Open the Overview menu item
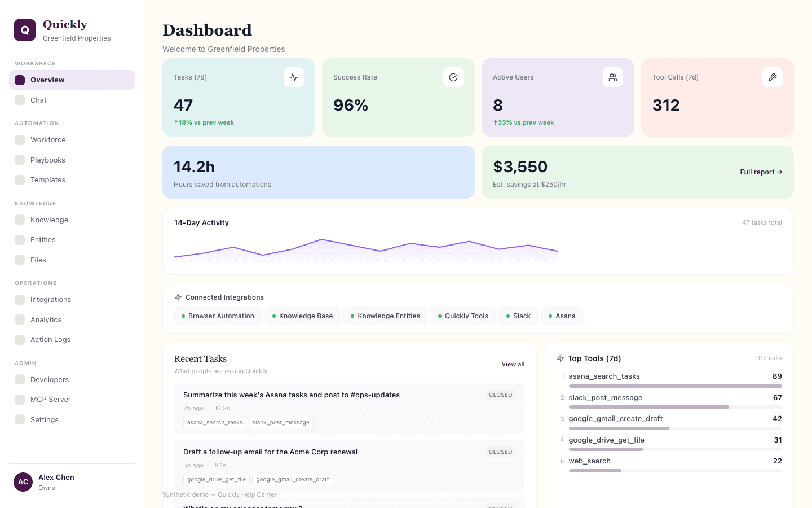 click(x=72, y=80)
